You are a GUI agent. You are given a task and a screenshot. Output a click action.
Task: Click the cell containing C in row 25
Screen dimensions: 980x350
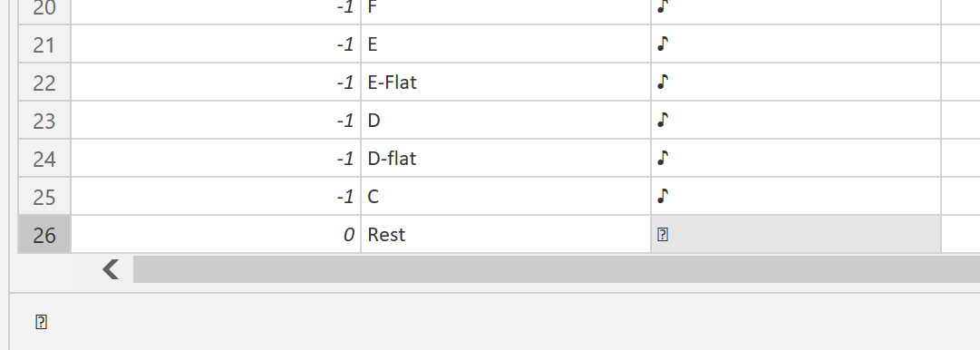[x=506, y=197]
